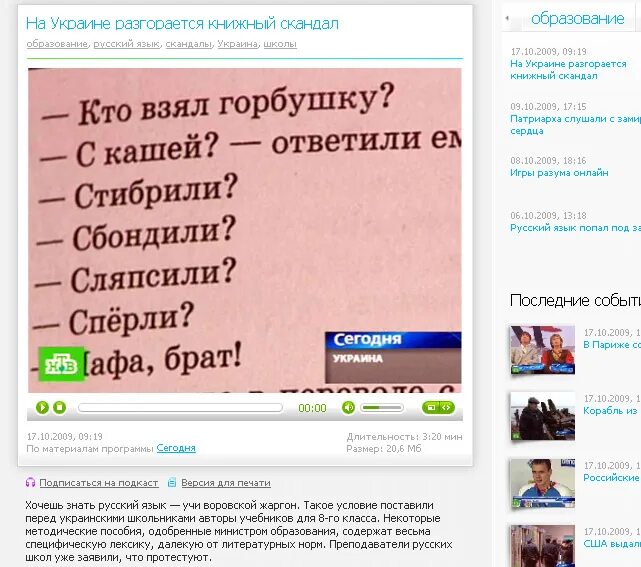Click the '00:00' playback time display
This screenshot has width=641, height=567.
pyautogui.click(x=312, y=408)
